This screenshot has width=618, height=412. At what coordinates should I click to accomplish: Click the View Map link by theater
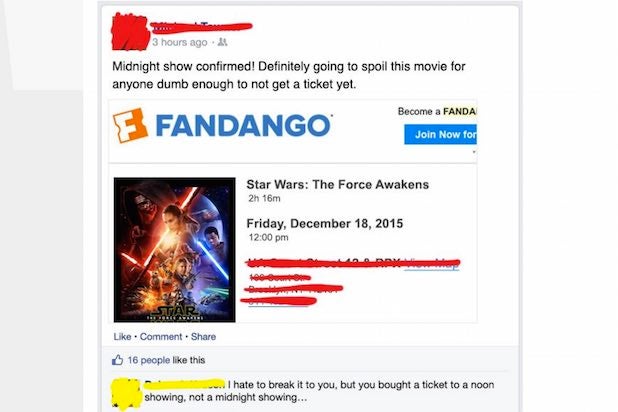(x=432, y=263)
